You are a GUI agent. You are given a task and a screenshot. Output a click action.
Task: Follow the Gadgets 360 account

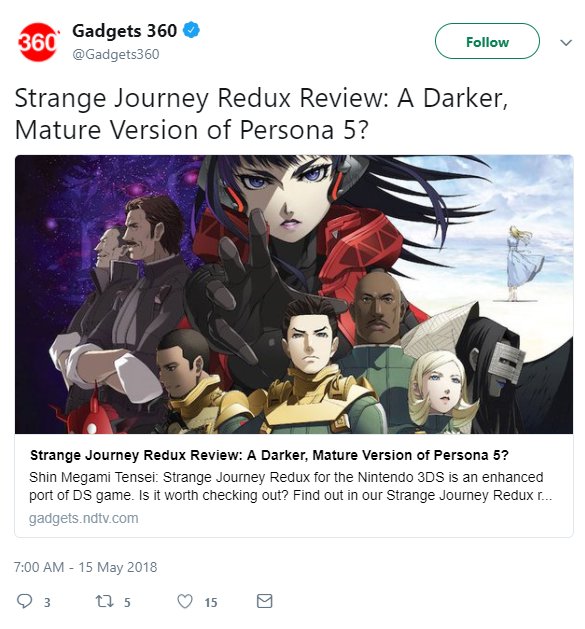coord(487,41)
